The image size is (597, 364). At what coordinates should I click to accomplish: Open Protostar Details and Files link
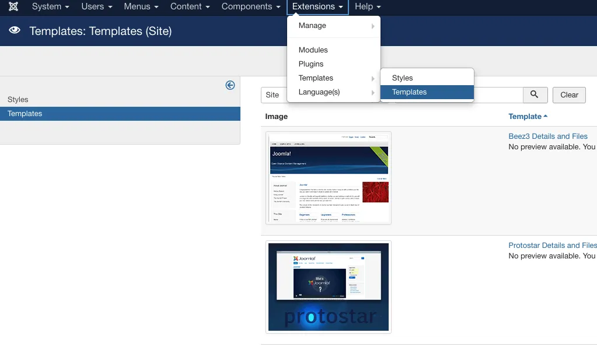552,246
